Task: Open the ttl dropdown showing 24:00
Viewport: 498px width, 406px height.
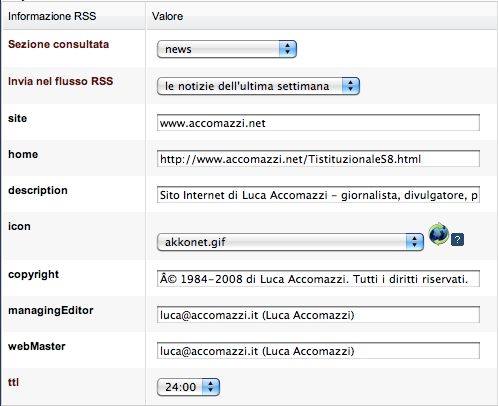Action: 188,387
